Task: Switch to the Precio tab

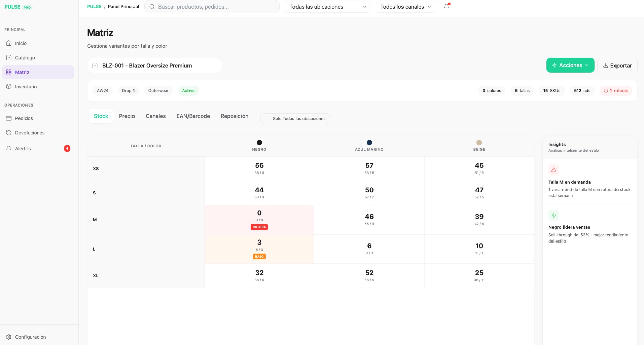Action: (127, 116)
